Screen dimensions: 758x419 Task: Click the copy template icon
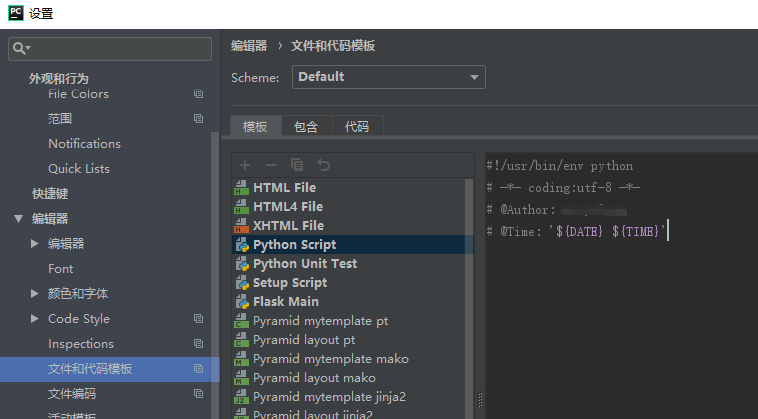[x=297, y=165]
